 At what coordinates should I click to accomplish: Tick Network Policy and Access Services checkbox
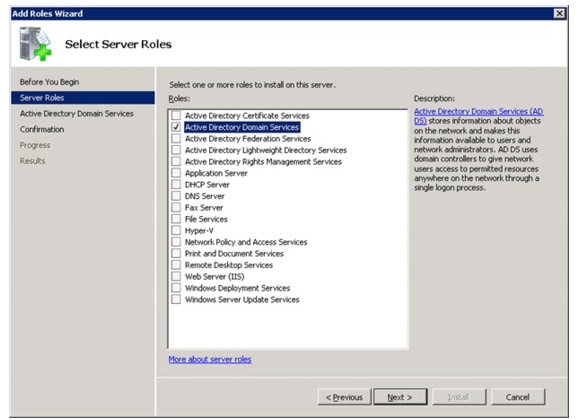[176, 242]
